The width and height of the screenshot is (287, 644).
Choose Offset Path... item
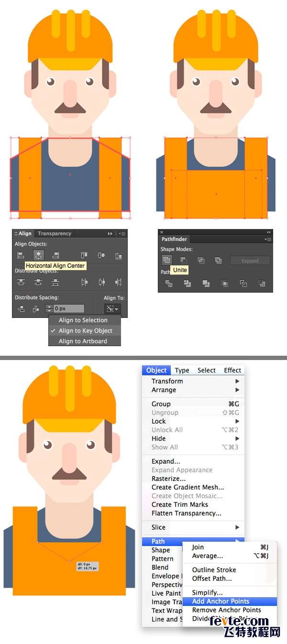coord(230,579)
